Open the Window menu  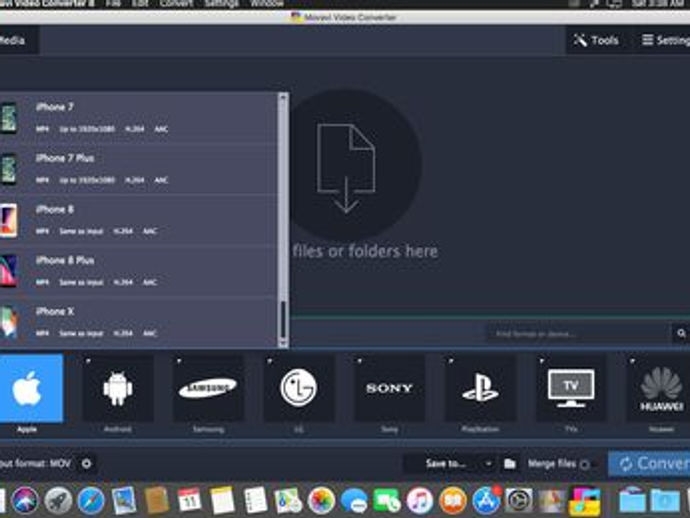click(267, 4)
